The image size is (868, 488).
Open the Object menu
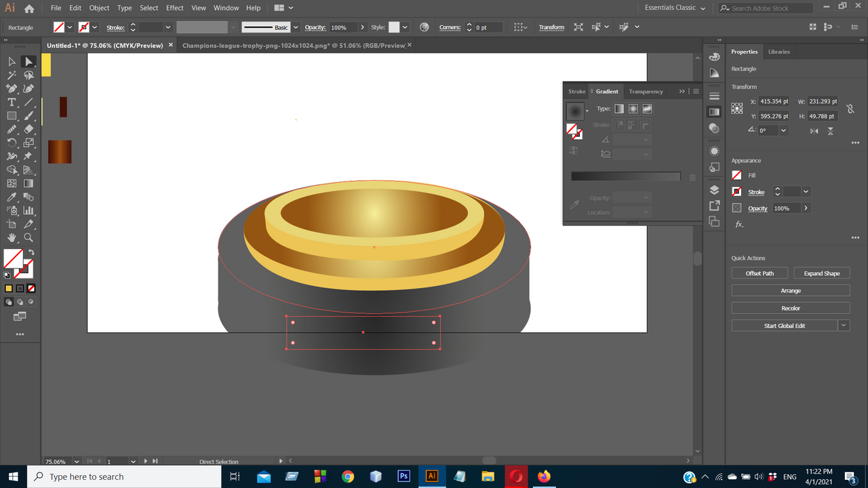pos(99,7)
